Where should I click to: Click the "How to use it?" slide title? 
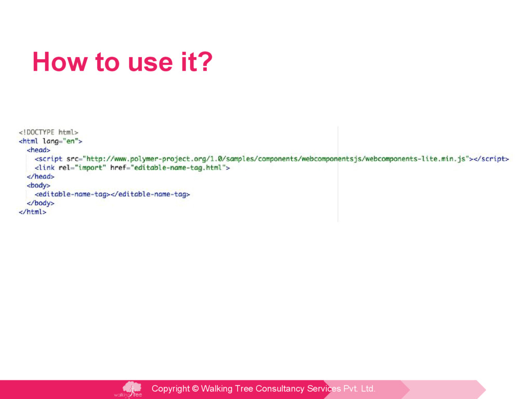[x=123, y=62]
